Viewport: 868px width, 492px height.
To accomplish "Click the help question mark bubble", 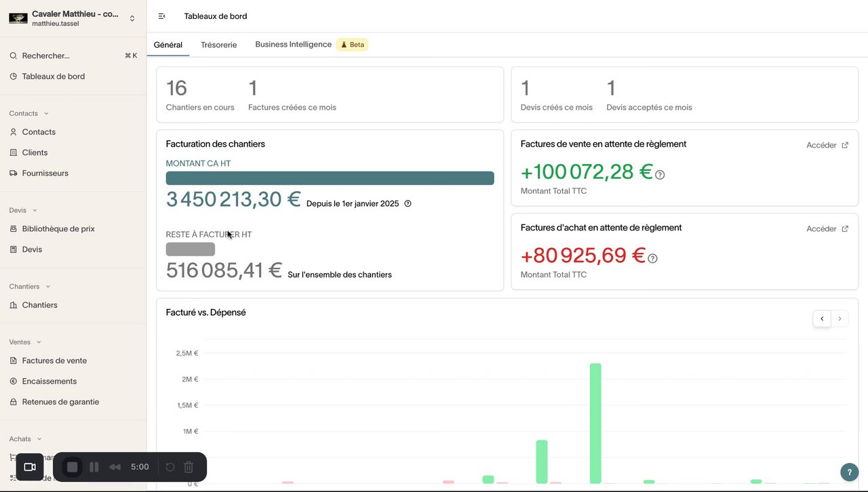I will tap(849, 472).
